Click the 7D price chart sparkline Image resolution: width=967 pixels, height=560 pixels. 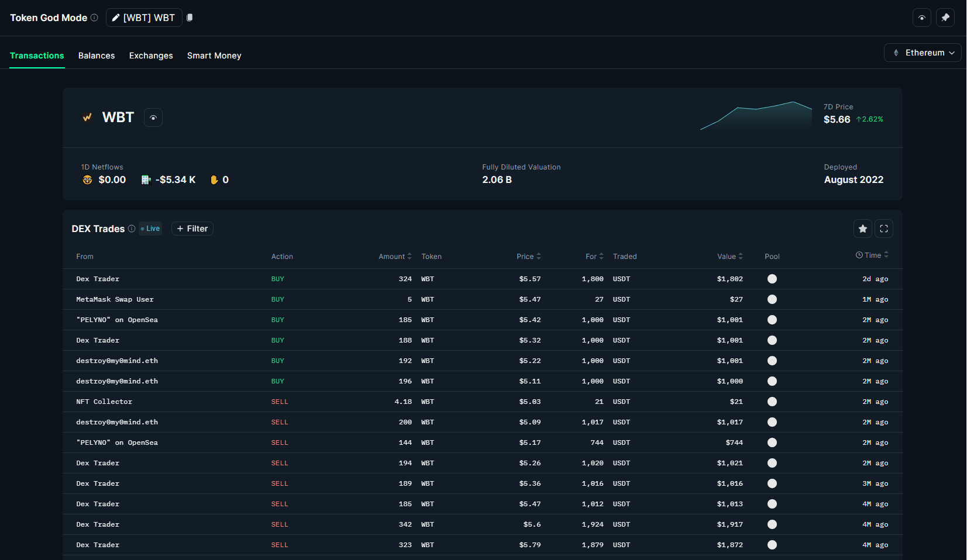coord(755,117)
